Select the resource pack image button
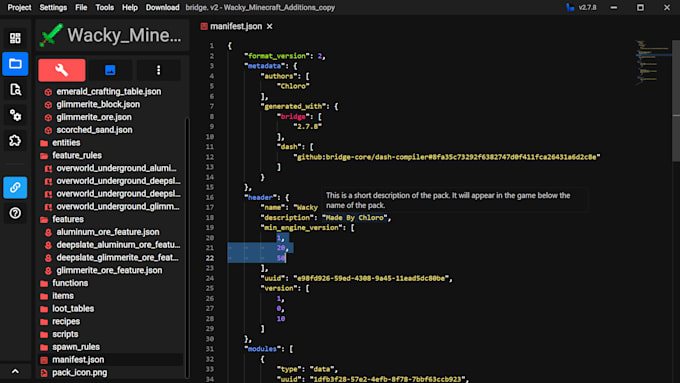This screenshot has height=383, width=680. pyautogui.click(x=110, y=70)
